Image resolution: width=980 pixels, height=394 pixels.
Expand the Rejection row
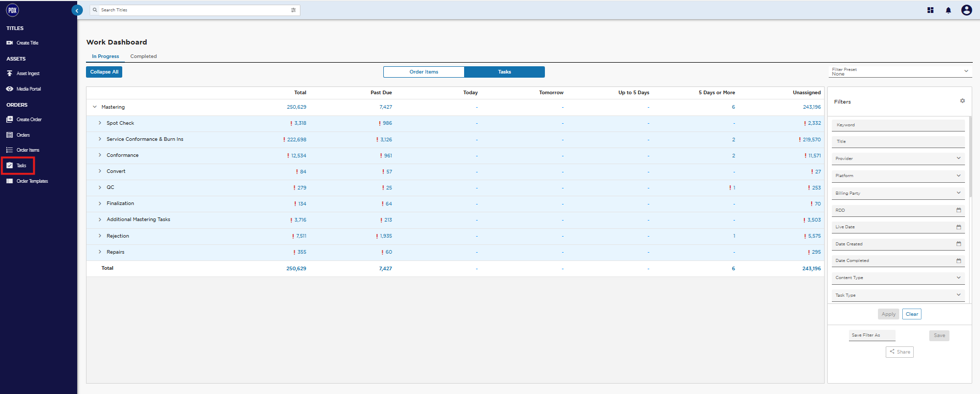coord(100,236)
